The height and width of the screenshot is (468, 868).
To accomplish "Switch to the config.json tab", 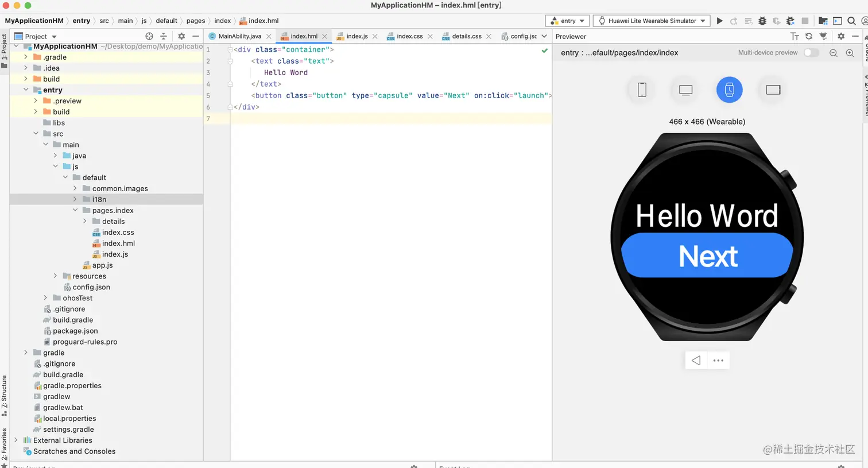I will [519, 36].
